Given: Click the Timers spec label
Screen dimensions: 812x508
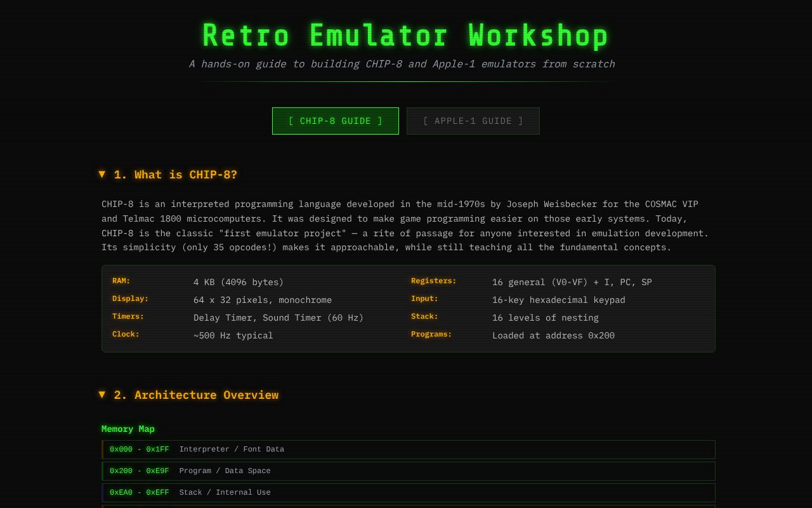Looking at the screenshot, I should [x=128, y=316].
